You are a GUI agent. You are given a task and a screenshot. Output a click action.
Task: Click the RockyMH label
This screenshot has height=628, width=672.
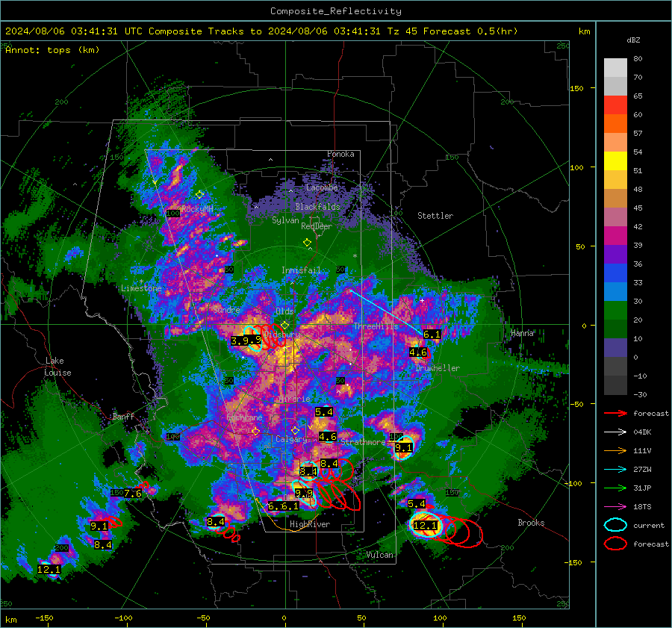click(x=197, y=209)
